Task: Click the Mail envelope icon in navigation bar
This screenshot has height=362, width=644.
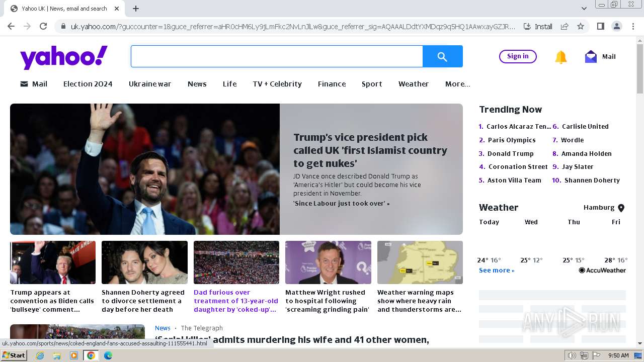Action: [x=24, y=84]
